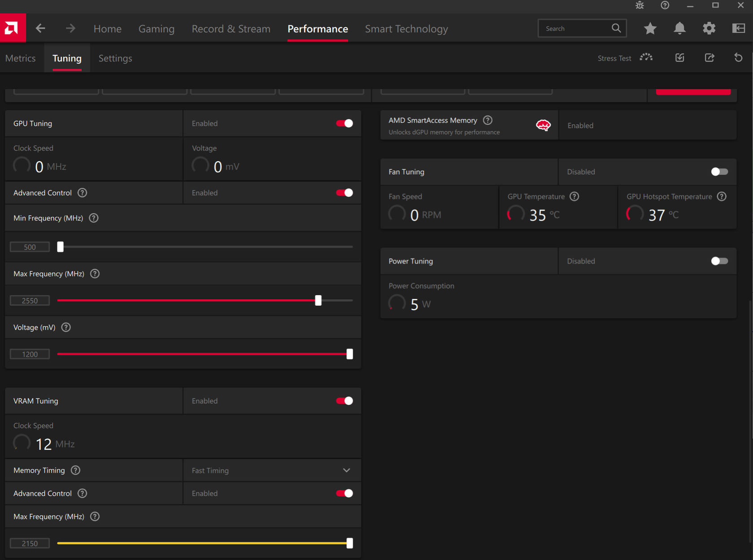Show help for Min Frequency (MHz)
The width and height of the screenshot is (753, 560).
[x=94, y=218]
